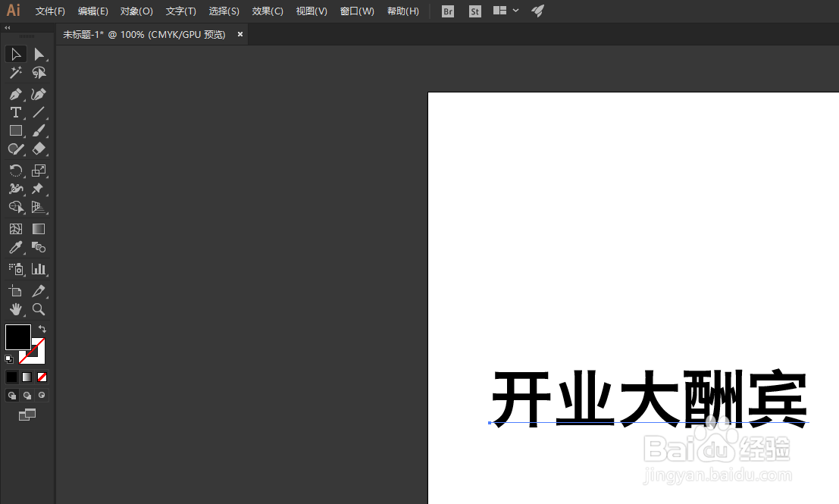Open the 效果 menu

point(266,11)
